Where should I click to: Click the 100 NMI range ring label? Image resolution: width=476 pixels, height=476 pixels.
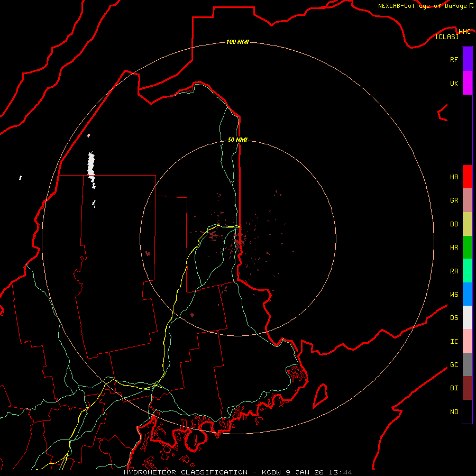point(237,42)
